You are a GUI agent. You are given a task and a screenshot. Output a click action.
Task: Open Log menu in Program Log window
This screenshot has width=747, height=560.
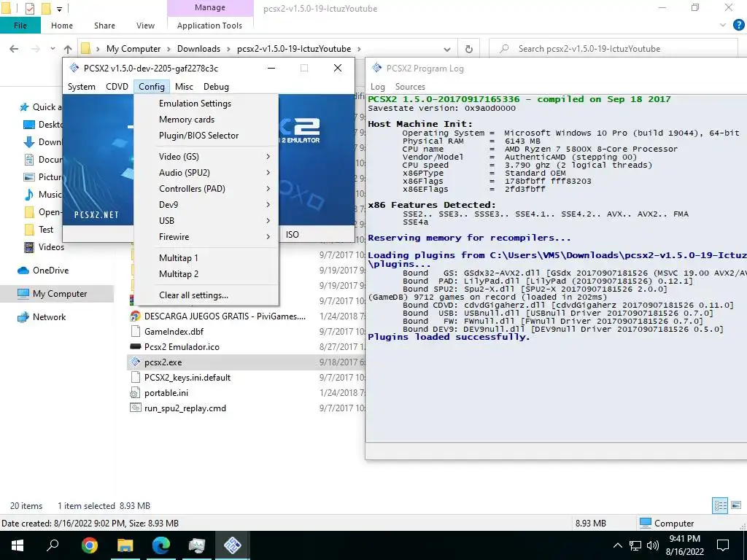coord(378,87)
